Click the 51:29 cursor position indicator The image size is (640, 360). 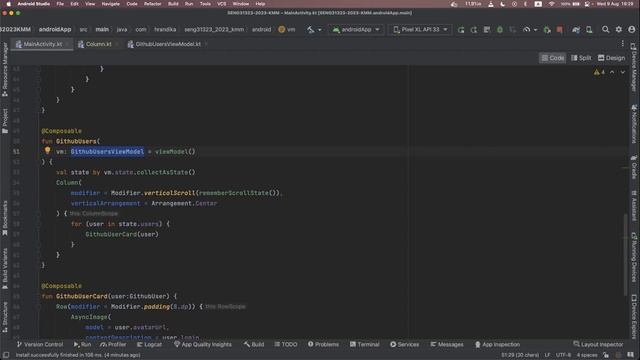pos(520,355)
